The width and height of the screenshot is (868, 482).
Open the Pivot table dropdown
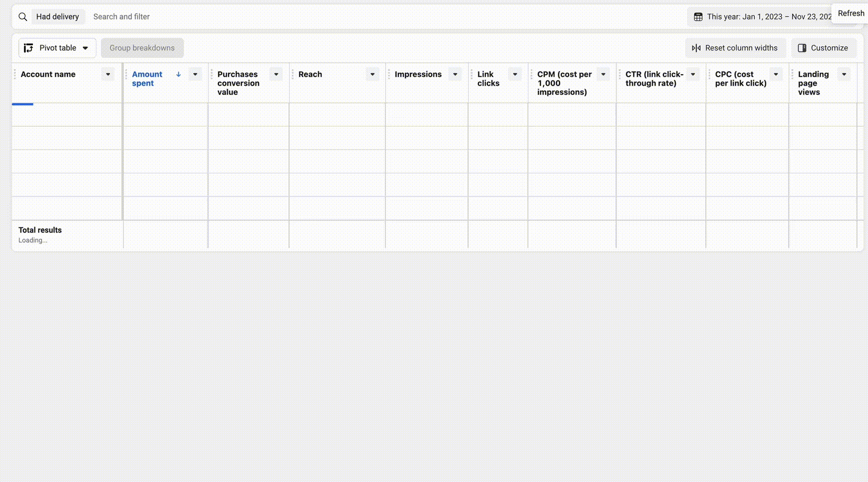point(86,48)
